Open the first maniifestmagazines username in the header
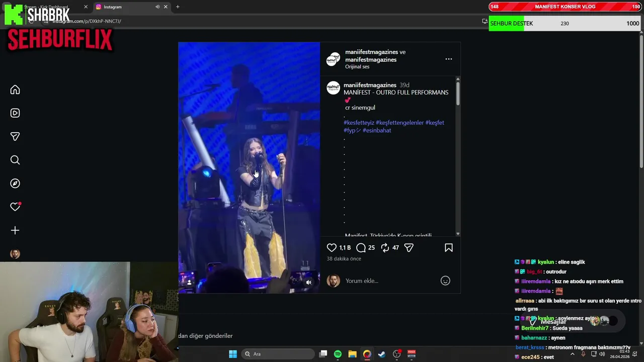The image size is (644, 362). (371, 52)
